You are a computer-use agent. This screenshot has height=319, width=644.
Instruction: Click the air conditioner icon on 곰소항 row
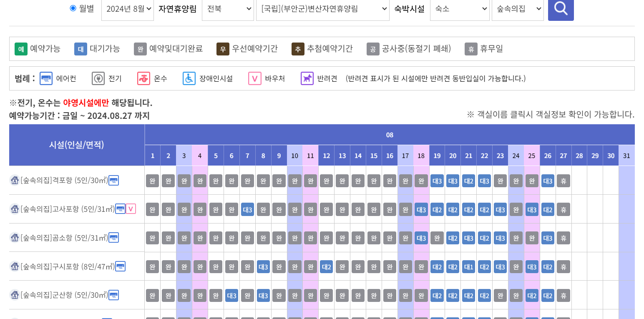[x=113, y=238]
